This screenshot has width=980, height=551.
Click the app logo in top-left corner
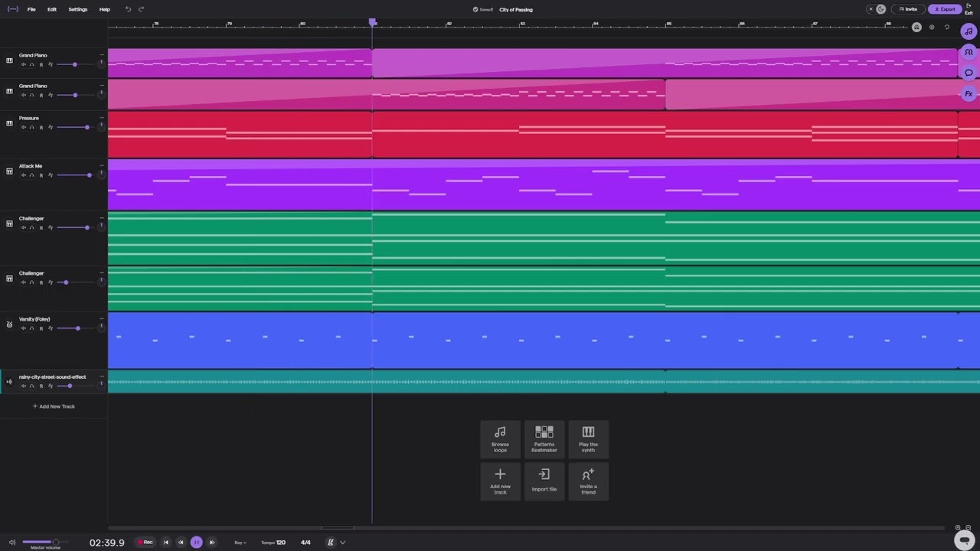tap(11, 9)
